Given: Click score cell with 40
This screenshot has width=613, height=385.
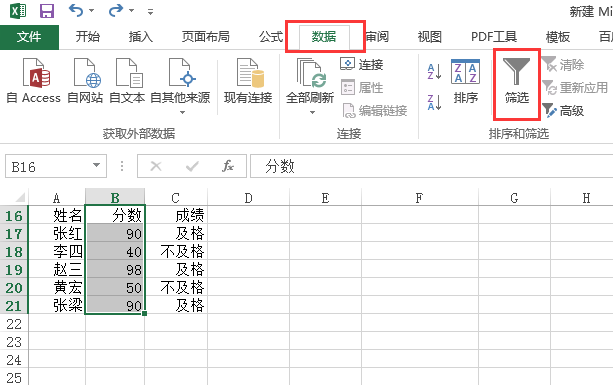Looking at the screenshot, I should [x=115, y=251].
